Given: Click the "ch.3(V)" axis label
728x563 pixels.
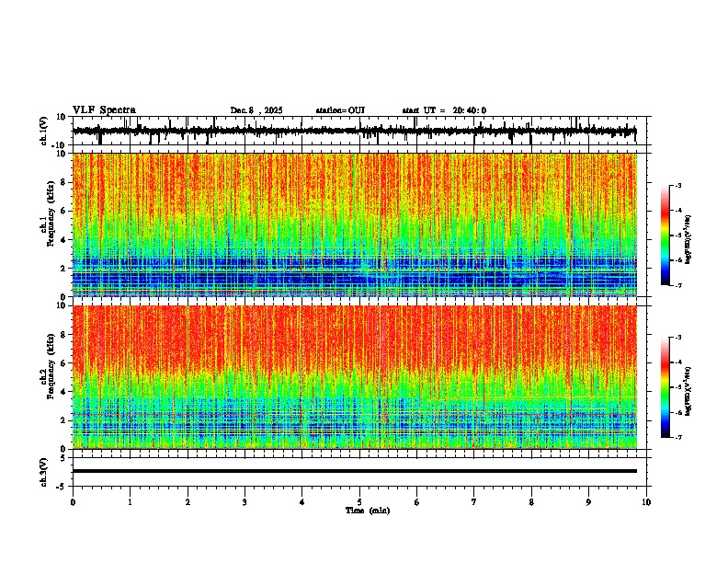Looking at the screenshot, I should (44, 473).
